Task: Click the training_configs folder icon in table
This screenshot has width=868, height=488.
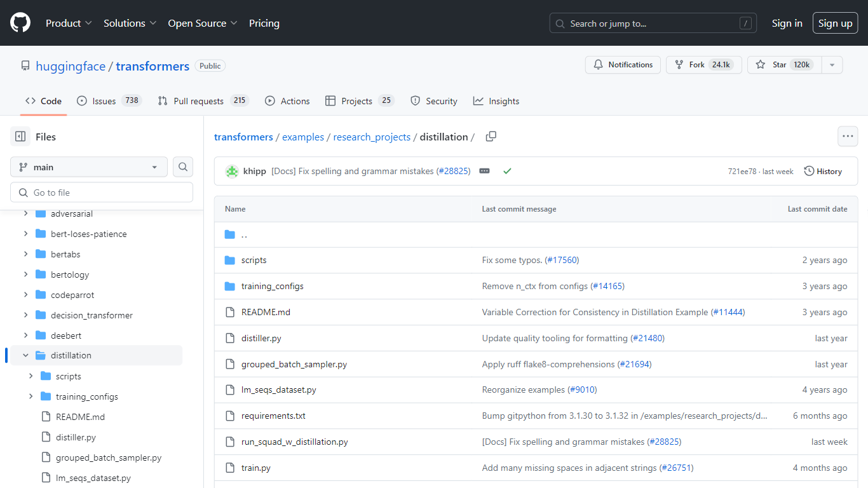Action: [x=230, y=286]
